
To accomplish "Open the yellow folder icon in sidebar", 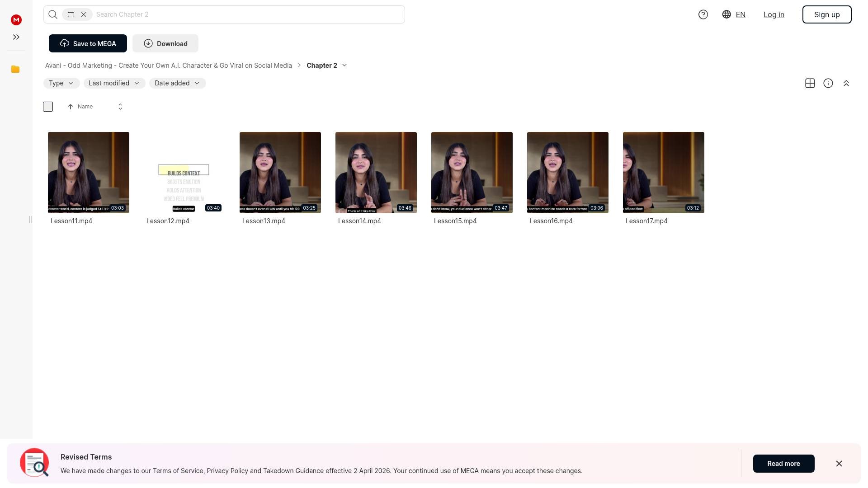I will pos(15,69).
